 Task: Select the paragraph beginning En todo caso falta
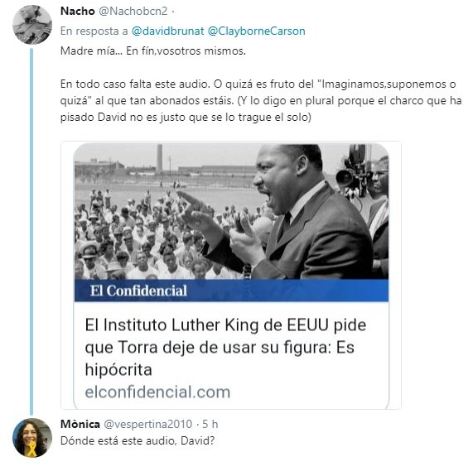[261, 100]
